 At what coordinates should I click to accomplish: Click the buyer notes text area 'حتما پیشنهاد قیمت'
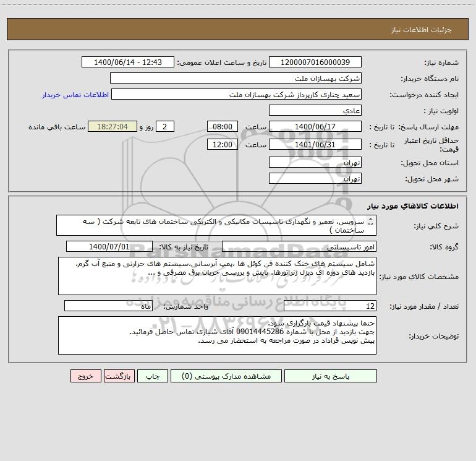tap(217, 335)
